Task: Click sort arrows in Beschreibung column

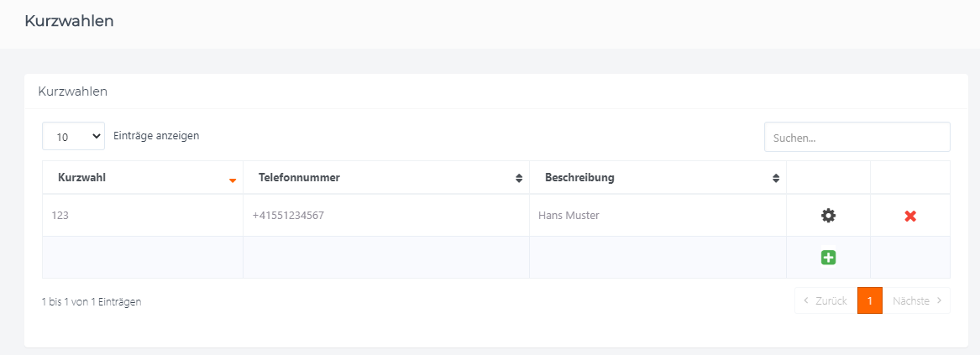Action: [776, 178]
